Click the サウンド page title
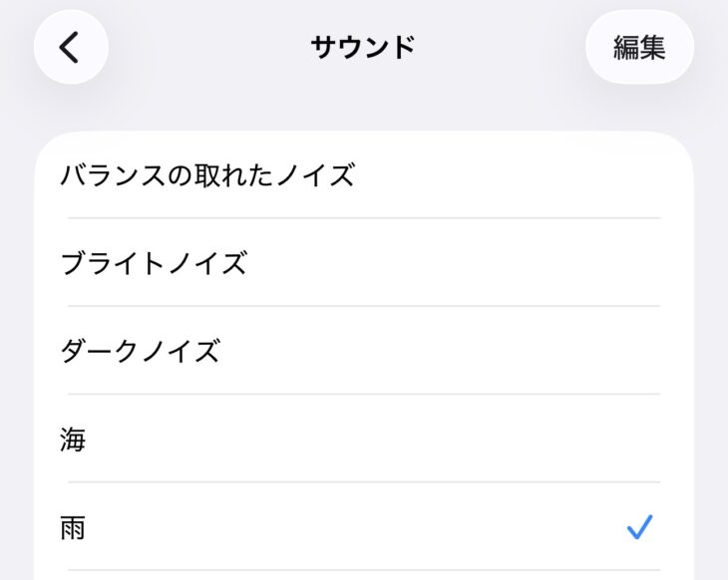 [x=363, y=47]
